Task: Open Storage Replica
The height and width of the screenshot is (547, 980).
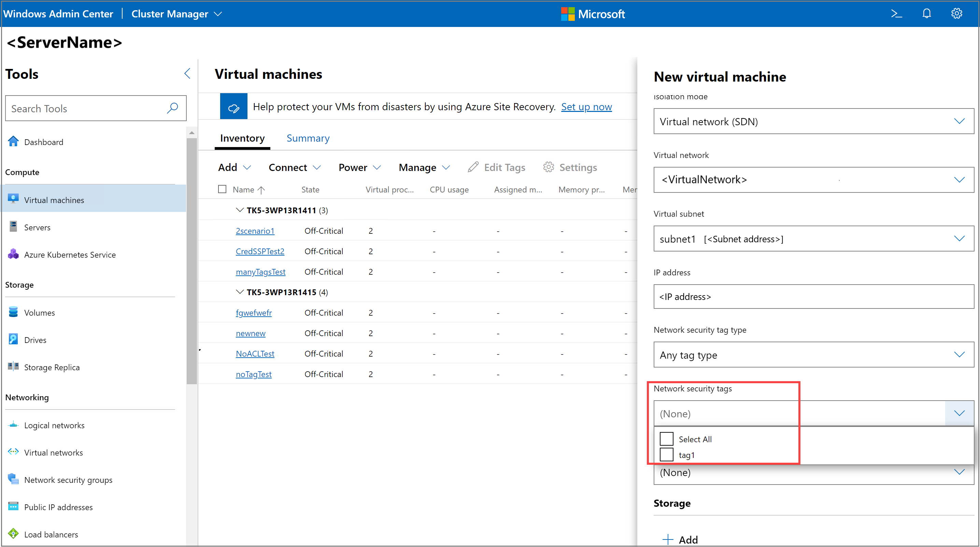Action: pos(52,367)
